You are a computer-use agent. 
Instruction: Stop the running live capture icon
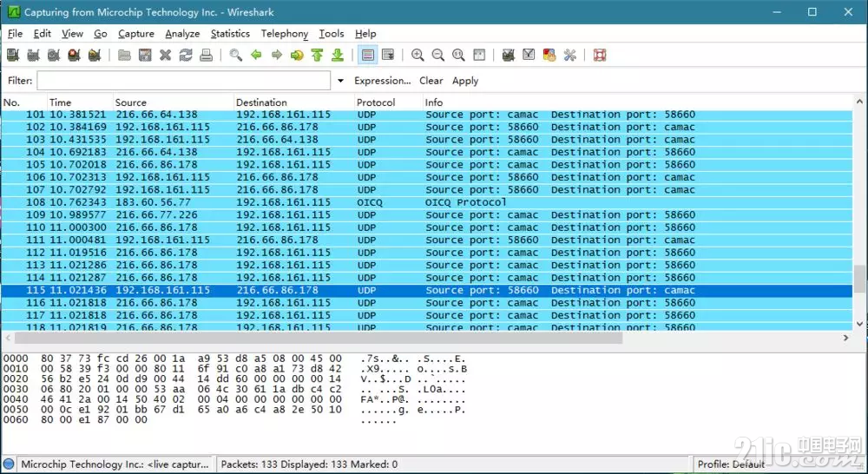[74, 55]
